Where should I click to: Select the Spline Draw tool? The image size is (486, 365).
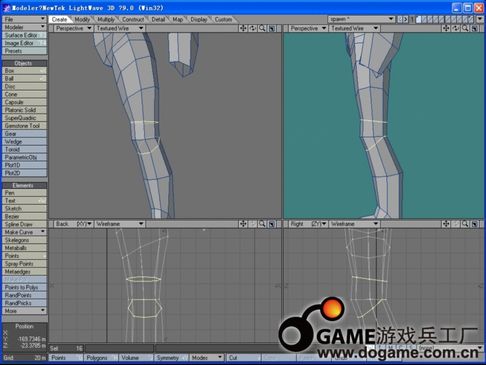(24, 224)
